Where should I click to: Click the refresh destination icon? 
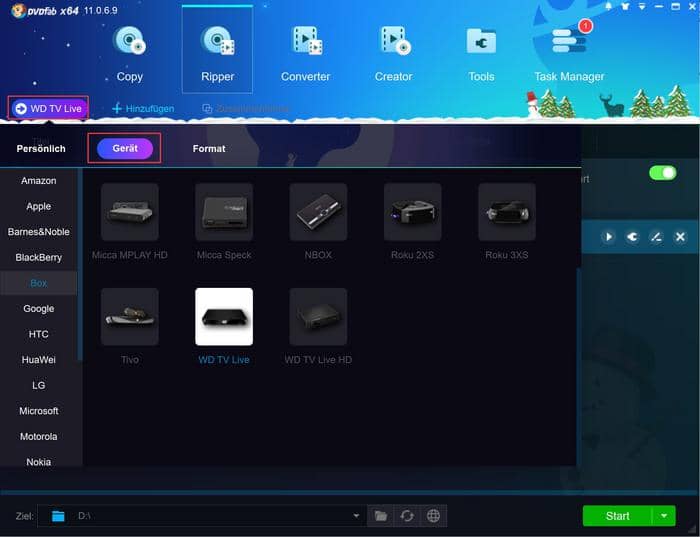coord(407,516)
